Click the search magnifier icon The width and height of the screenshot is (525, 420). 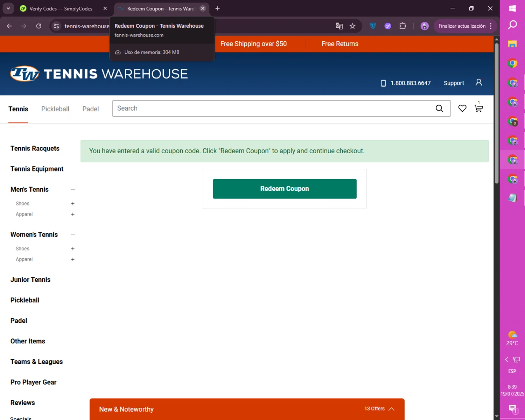pos(439,108)
